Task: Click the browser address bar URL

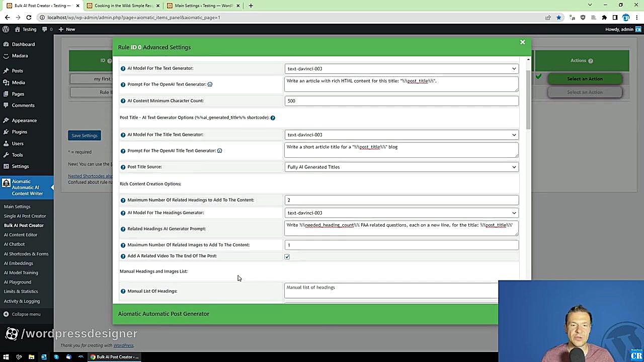Action: (x=134, y=18)
